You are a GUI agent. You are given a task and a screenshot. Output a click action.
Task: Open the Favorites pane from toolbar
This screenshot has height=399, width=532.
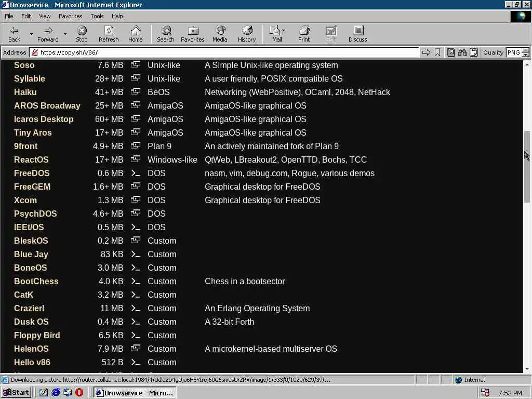pos(192,34)
